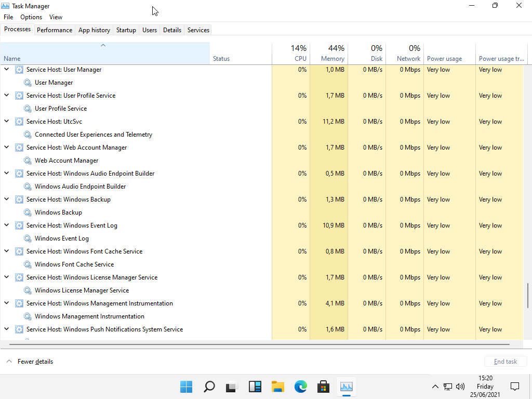The height and width of the screenshot is (399, 532).
Task: Show hidden icons in system tray
Action: tap(435, 387)
